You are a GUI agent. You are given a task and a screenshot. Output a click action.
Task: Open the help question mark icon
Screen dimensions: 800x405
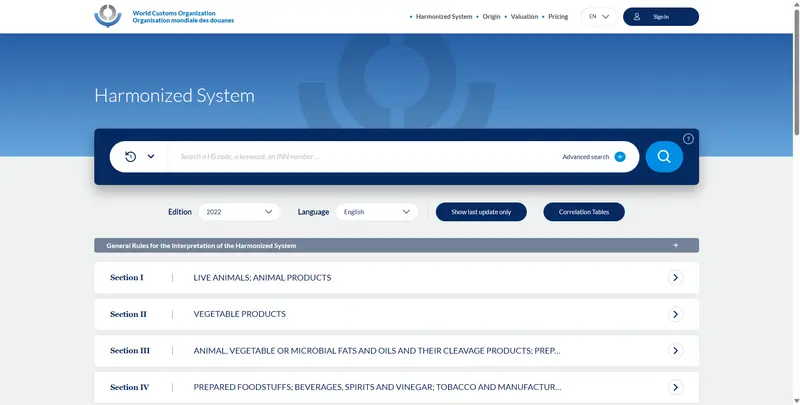pos(688,139)
